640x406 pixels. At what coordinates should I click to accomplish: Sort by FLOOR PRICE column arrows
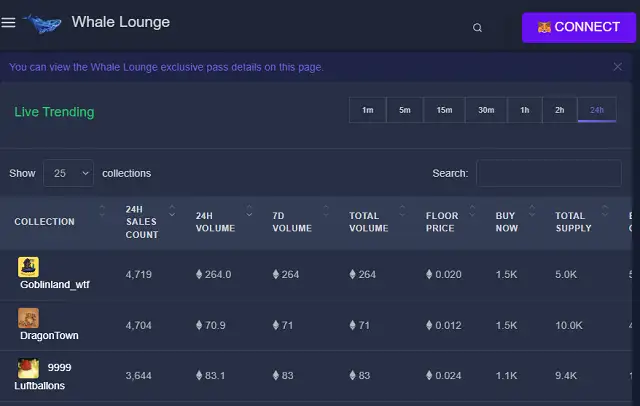click(472, 211)
